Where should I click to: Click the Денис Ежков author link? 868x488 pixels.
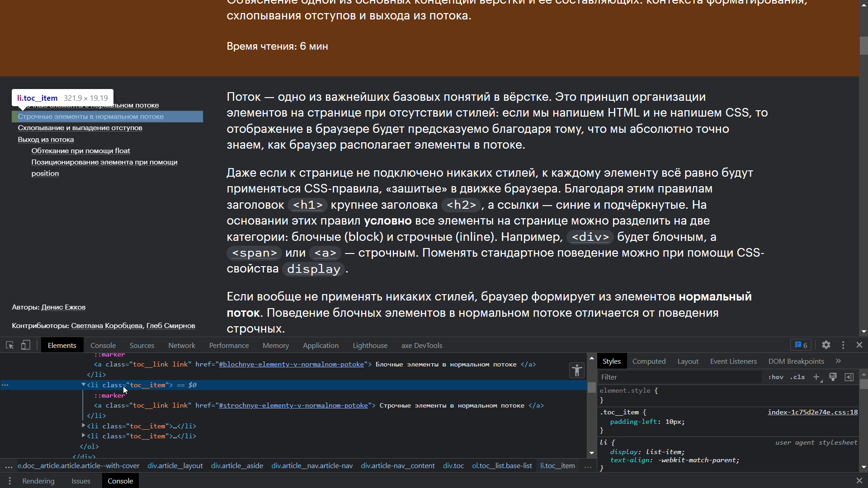click(x=63, y=307)
